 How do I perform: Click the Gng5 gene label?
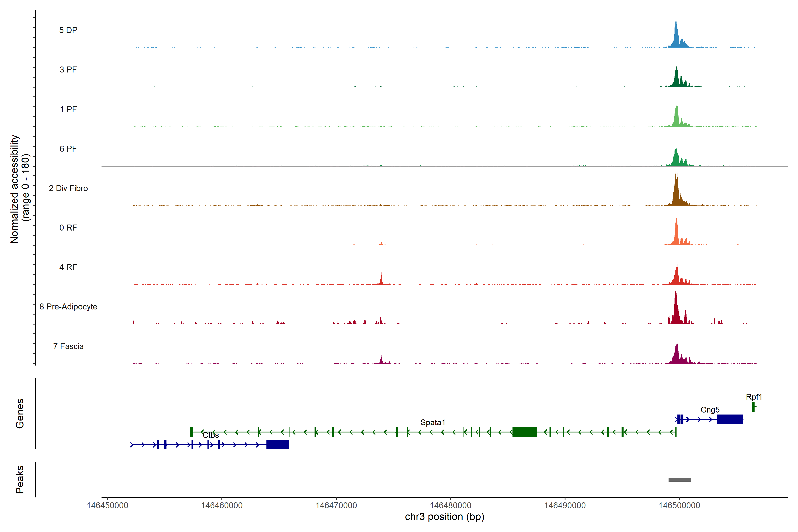pos(710,409)
